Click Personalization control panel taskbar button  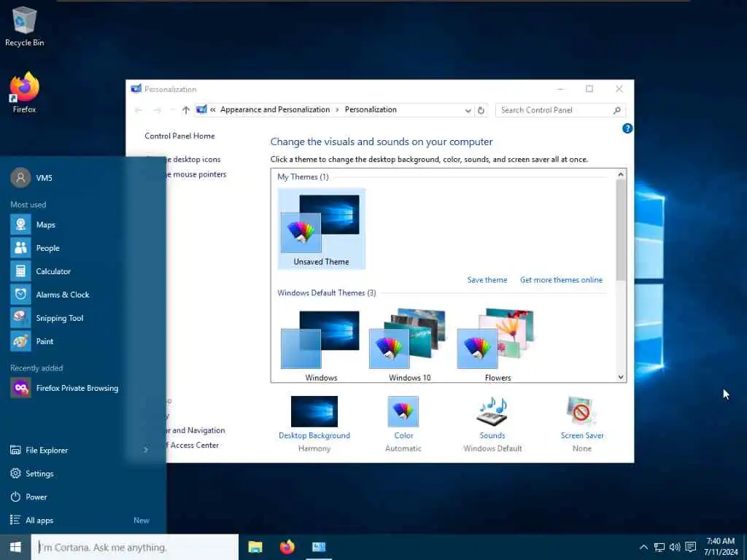pos(319,547)
